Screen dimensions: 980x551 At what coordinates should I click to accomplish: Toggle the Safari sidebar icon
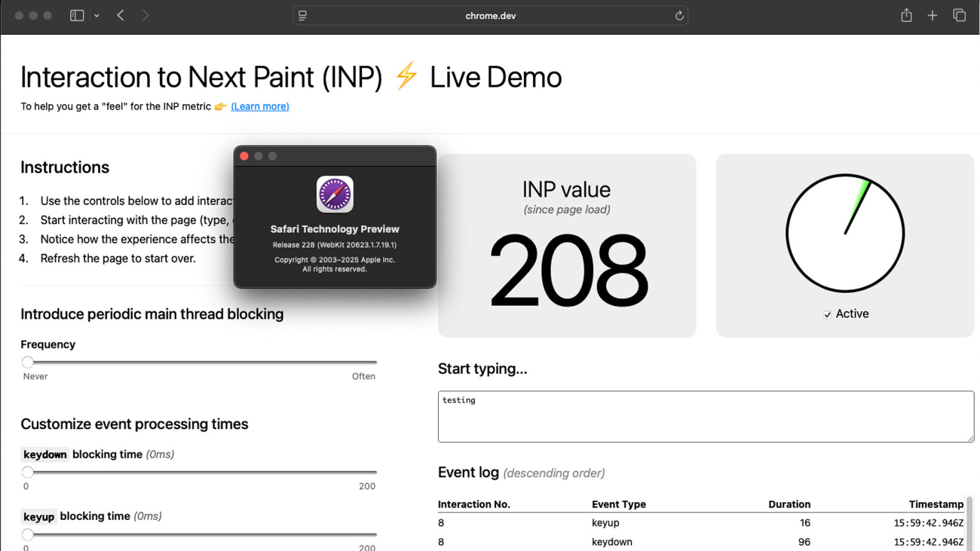coord(77,16)
